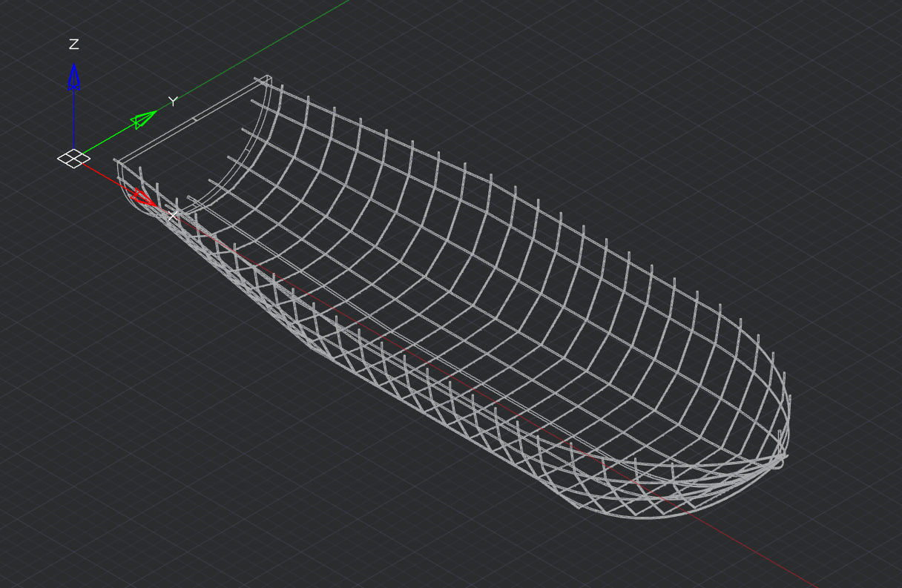The width and height of the screenshot is (902, 588).
Task: Click the white UCS origin diamond
Action: [73, 158]
